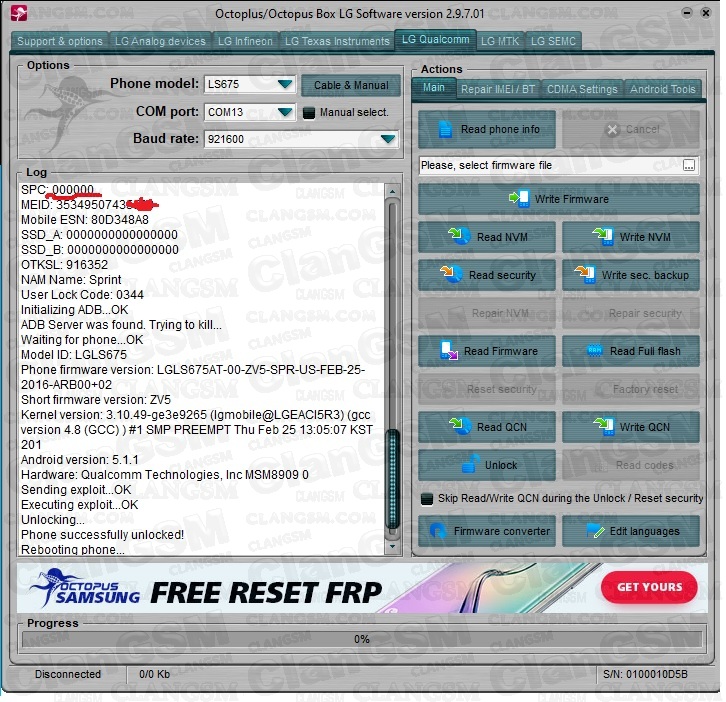Click the Android version: 5.1.1 log line

point(80,460)
